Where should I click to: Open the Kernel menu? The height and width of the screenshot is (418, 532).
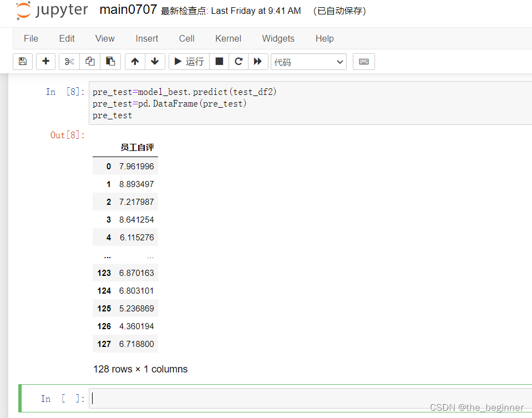(228, 38)
